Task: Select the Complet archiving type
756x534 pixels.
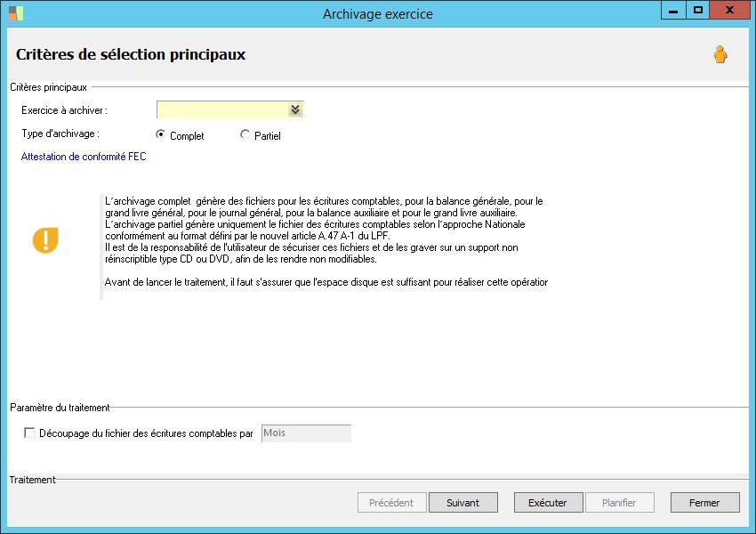Action: tap(161, 135)
